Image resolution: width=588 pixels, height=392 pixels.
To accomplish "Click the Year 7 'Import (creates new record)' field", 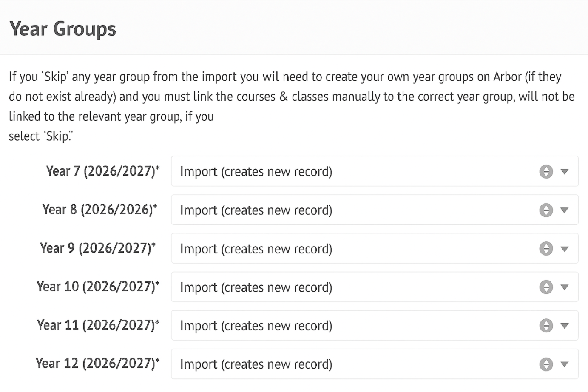I will tap(256, 171).
